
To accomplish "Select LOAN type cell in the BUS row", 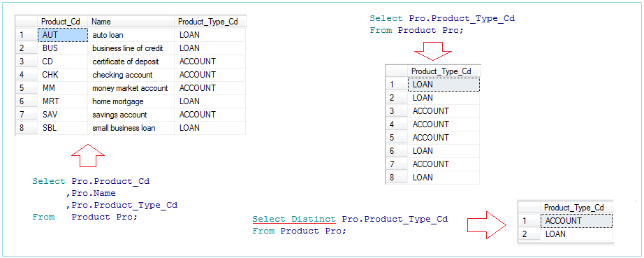I will [210, 48].
